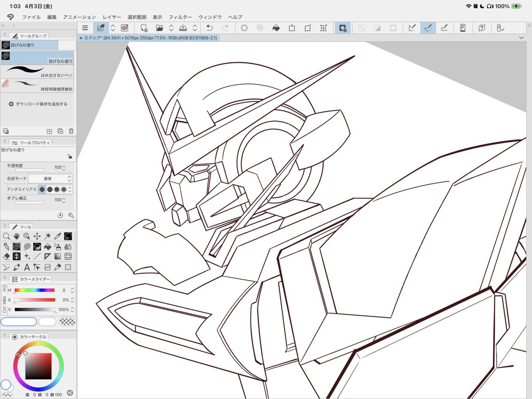Toggle multi-select checkbox in sub tool panel

coord(5,131)
